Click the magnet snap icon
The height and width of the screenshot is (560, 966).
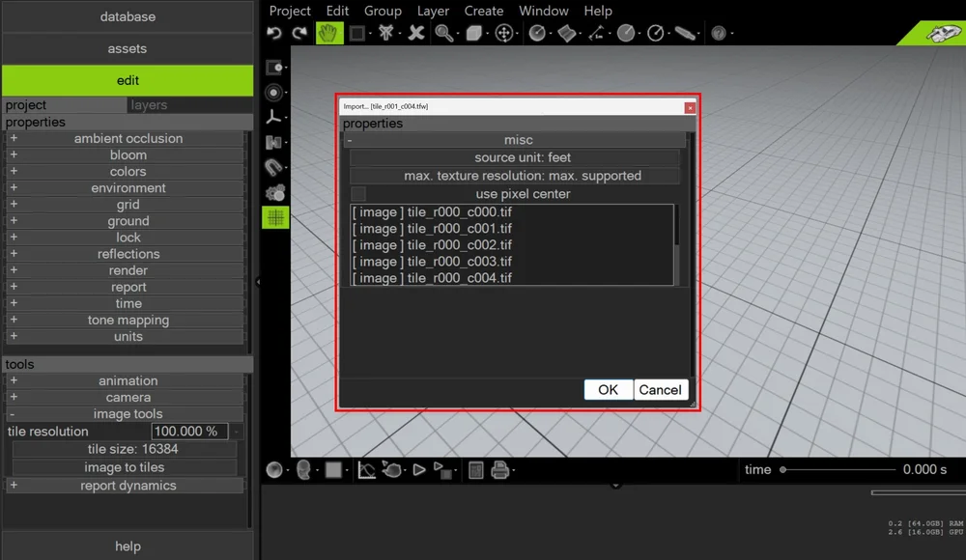point(273,168)
